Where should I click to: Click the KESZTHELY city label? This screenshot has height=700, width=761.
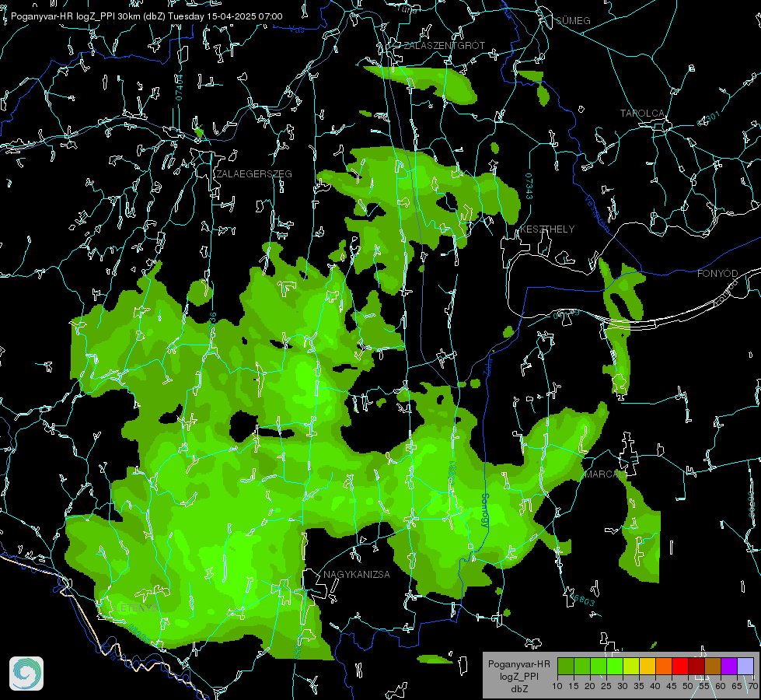click(x=547, y=229)
